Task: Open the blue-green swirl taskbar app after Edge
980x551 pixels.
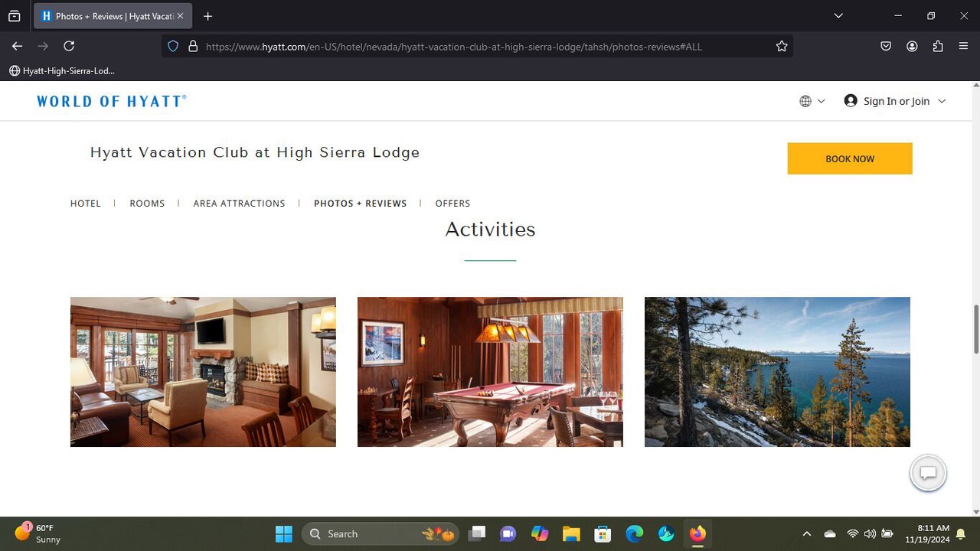Action: click(x=666, y=533)
